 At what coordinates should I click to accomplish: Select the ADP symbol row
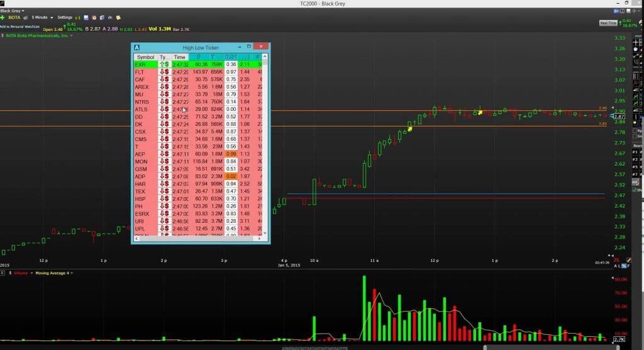[x=198, y=176]
